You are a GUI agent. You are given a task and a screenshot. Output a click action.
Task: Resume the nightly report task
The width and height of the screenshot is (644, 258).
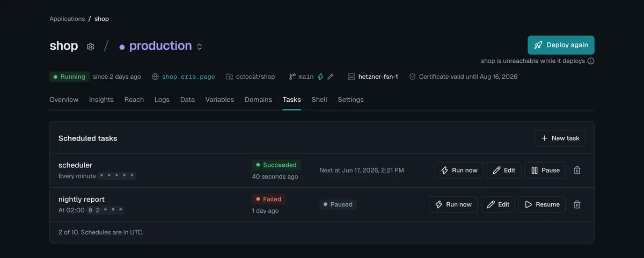[542, 204]
